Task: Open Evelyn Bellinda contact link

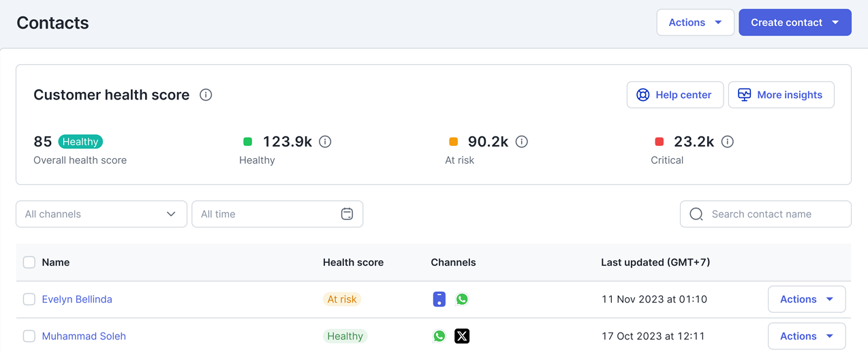Action: (77, 299)
